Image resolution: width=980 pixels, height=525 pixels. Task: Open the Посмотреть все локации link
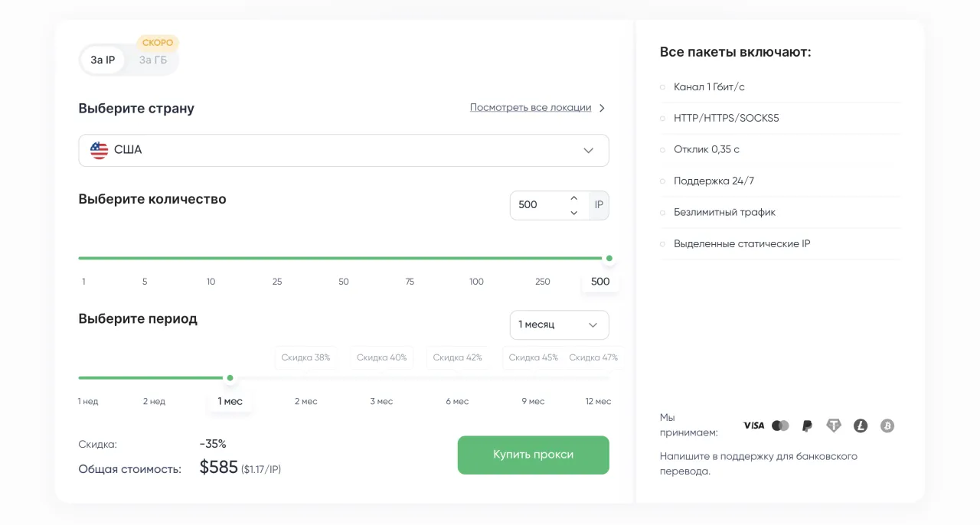(x=531, y=108)
